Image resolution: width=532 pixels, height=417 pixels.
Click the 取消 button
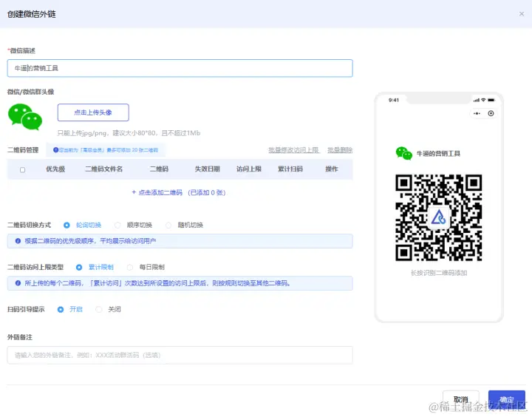tap(461, 399)
